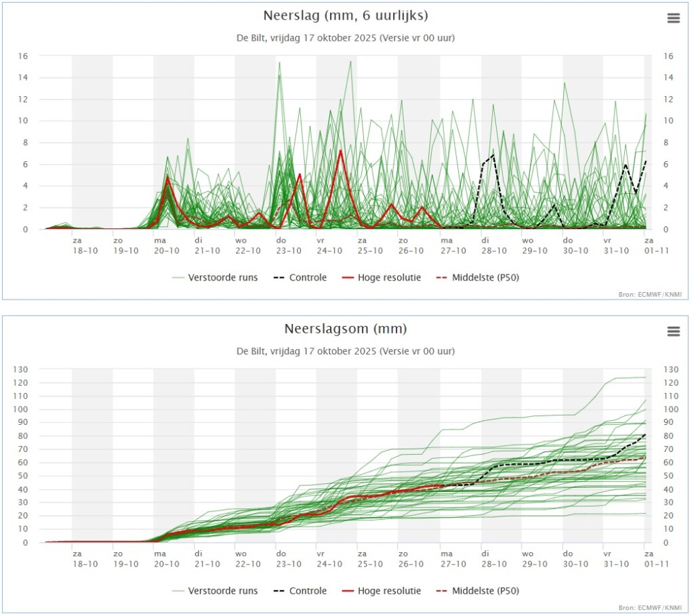This screenshot has width=694, height=616.
Task: Toggle Verstoorde runs in the Neerslag legend
Action: [x=215, y=277]
